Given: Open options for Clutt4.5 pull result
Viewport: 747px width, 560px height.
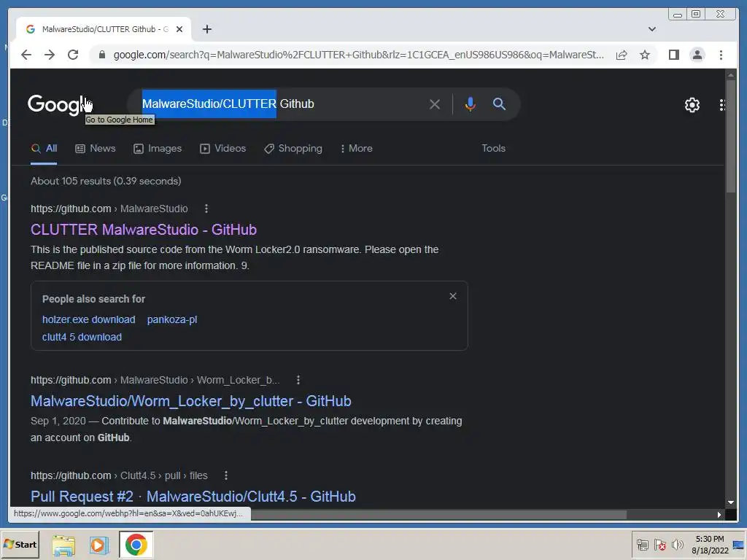Looking at the screenshot, I should click(x=226, y=475).
